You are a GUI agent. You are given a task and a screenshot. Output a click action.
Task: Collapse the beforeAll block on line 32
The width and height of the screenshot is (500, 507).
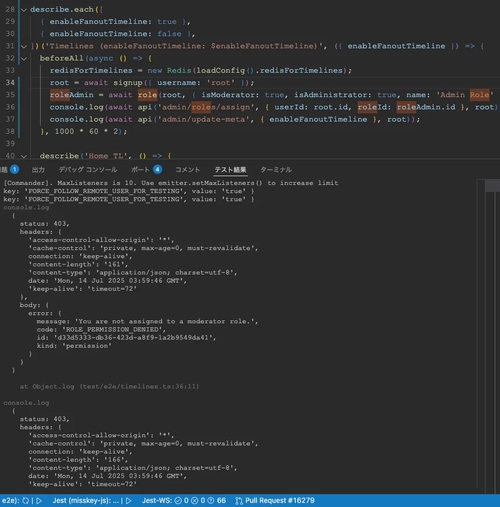click(x=24, y=59)
